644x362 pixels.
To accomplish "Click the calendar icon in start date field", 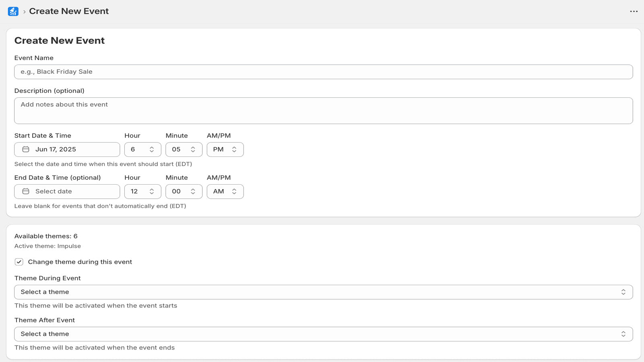I will [26, 149].
